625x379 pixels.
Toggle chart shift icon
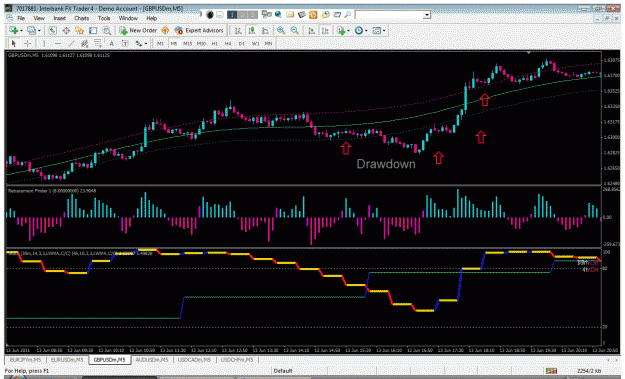(325, 31)
